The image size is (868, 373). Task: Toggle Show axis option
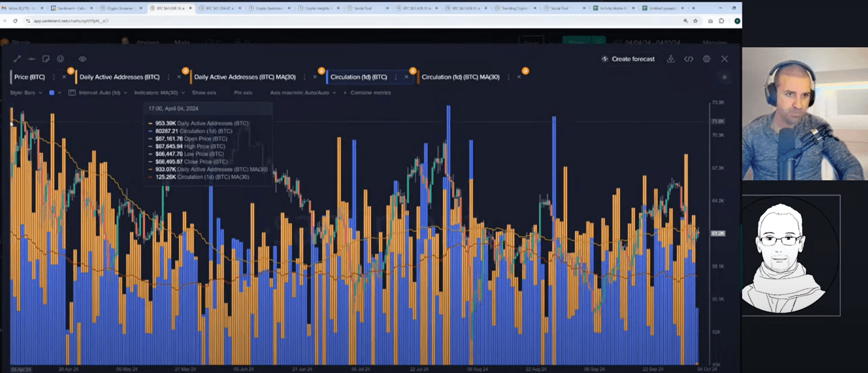click(x=203, y=93)
